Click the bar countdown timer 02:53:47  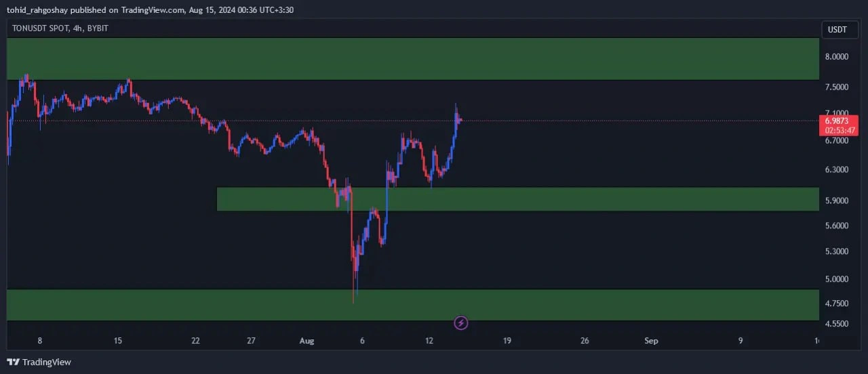(x=840, y=130)
